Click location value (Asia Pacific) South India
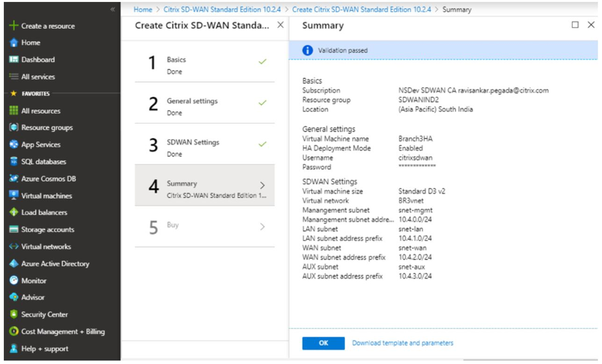Image resolution: width=602 pixels, height=364 pixels. [436, 109]
